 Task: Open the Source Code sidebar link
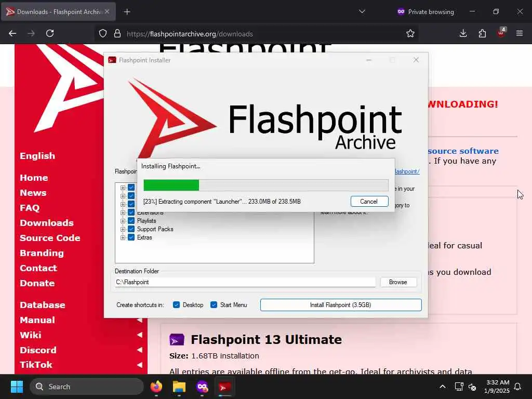coord(50,238)
